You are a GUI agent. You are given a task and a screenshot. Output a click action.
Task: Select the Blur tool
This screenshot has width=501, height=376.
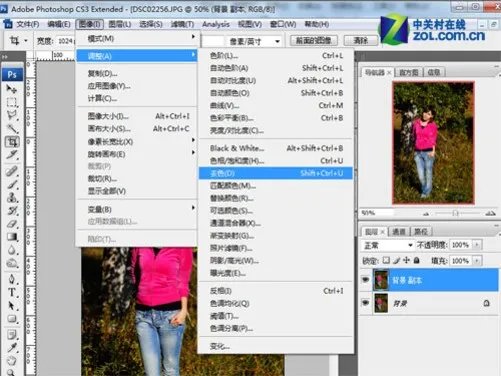[12, 250]
